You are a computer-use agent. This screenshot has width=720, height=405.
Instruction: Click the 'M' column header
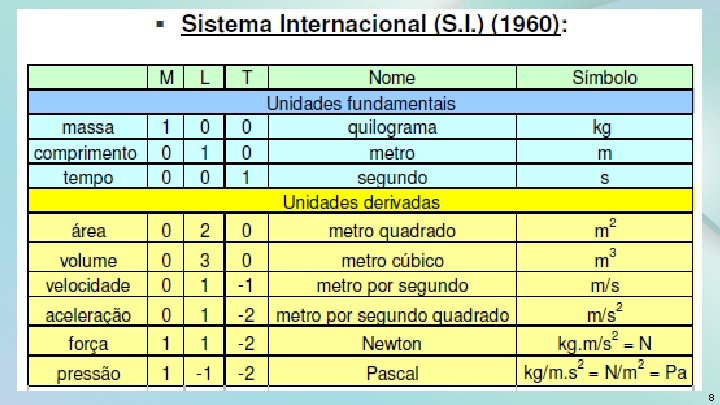(x=165, y=77)
